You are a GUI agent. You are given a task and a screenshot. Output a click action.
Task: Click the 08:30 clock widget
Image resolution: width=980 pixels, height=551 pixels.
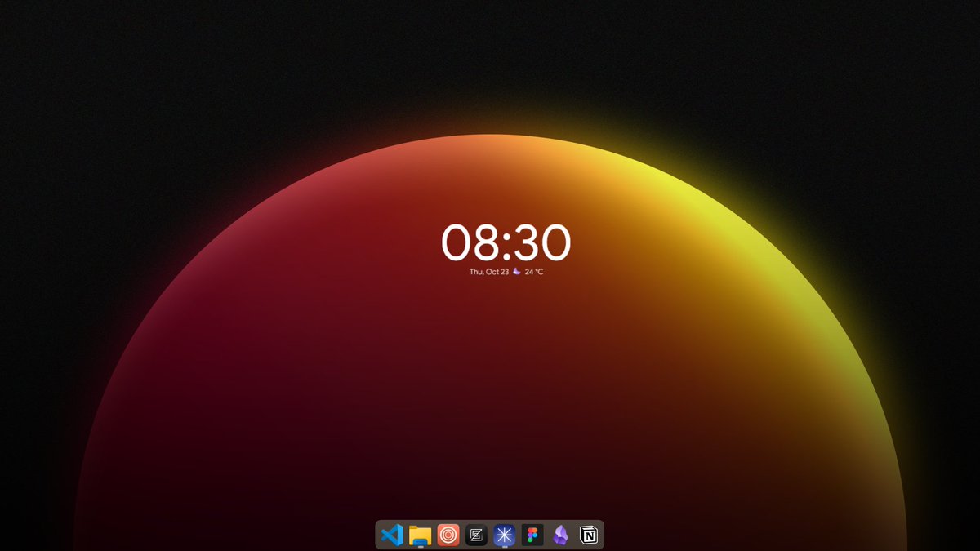point(506,242)
